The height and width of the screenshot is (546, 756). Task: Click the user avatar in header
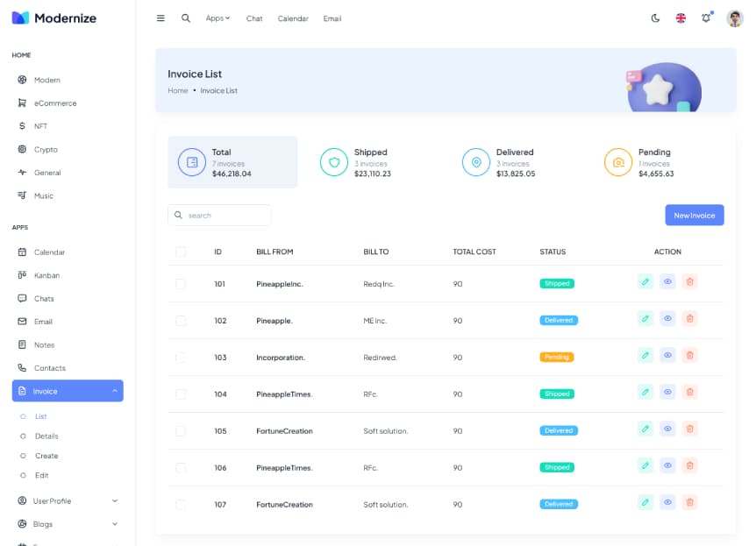pos(735,18)
